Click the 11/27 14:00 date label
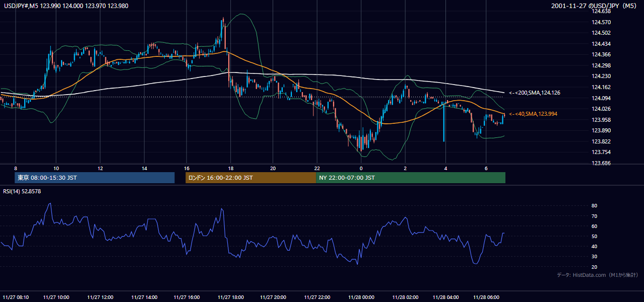The image size is (644, 302). point(143,297)
